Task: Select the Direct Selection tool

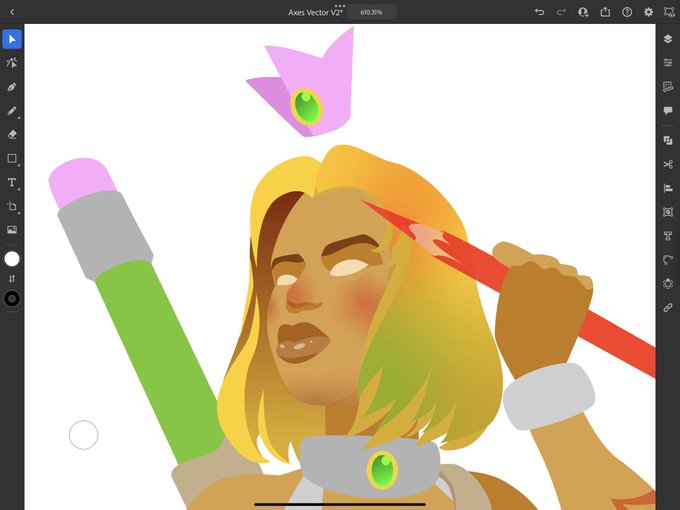Action: click(12, 63)
